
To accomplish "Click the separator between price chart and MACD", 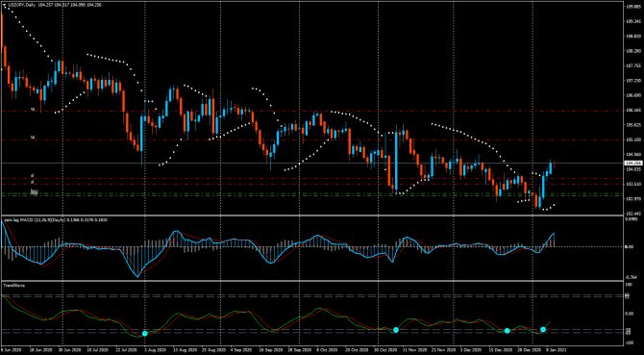I will coord(312,215).
